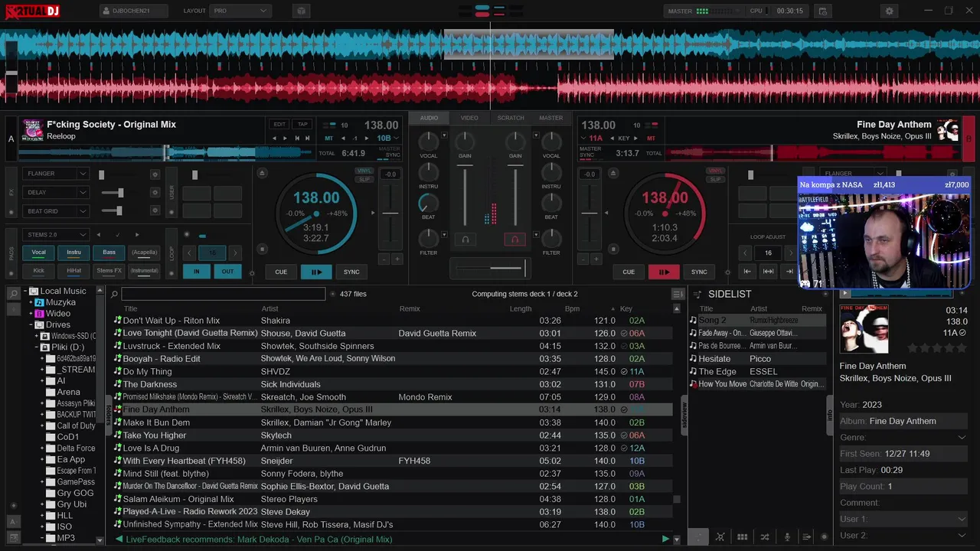
Task: Open FLANGER effect settings gear on deck A
Action: coord(155,174)
